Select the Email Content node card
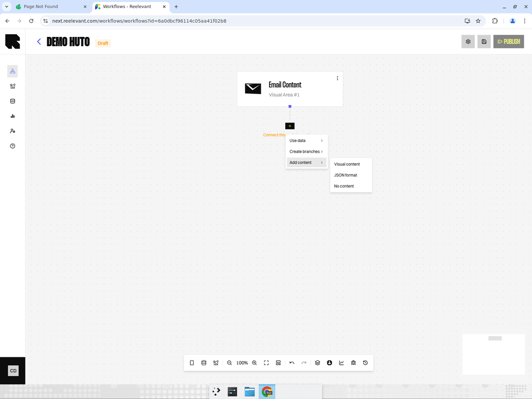 (x=290, y=89)
